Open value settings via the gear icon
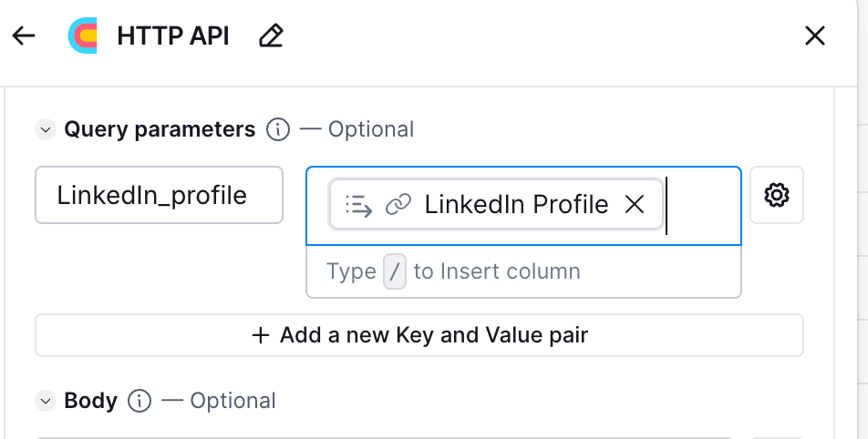 776,195
